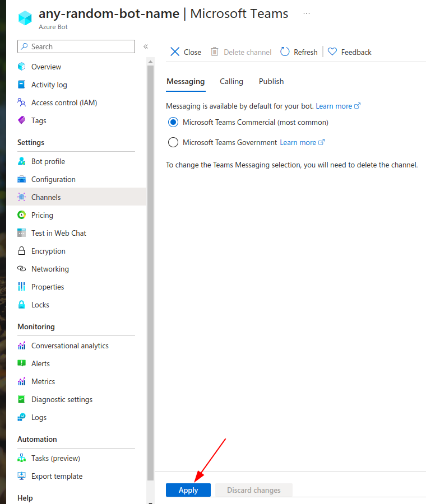Viewport: 426px width, 504px height.
Task: Switch to the Publish tab
Action: [271, 82]
